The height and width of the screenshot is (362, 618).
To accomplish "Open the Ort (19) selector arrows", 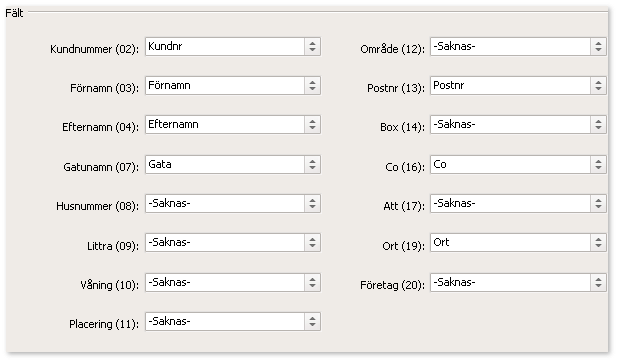I will (598, 243).
